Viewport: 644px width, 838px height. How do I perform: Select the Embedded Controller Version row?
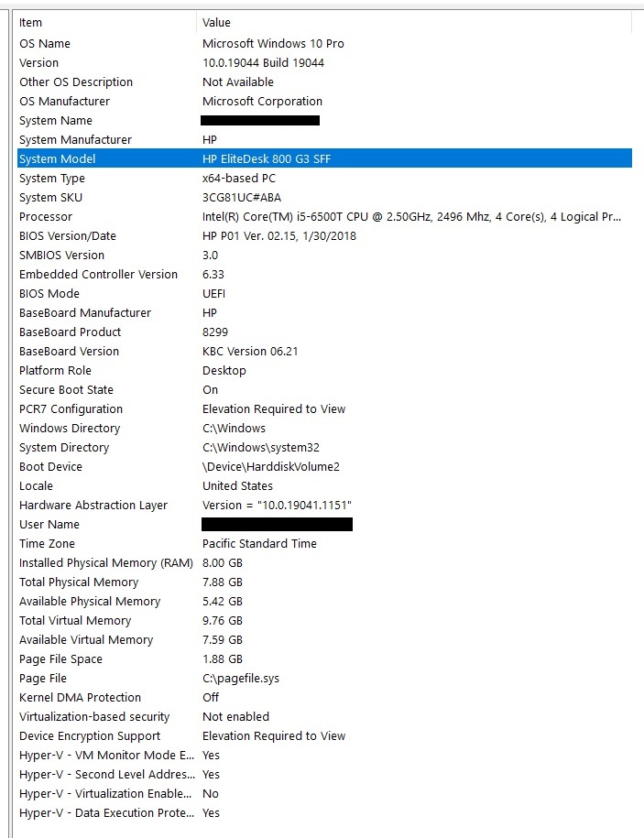[x=324, y=274]
